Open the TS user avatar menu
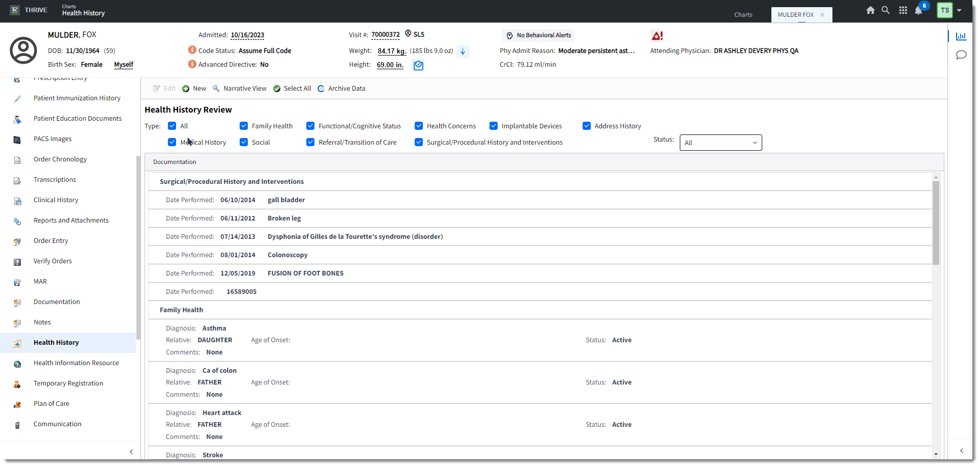The height and width of the screenshot is (467, 980). click(945, 10)
